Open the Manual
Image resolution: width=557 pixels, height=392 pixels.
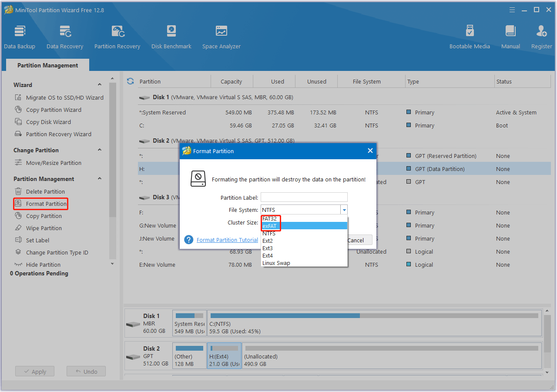(510, 37)
